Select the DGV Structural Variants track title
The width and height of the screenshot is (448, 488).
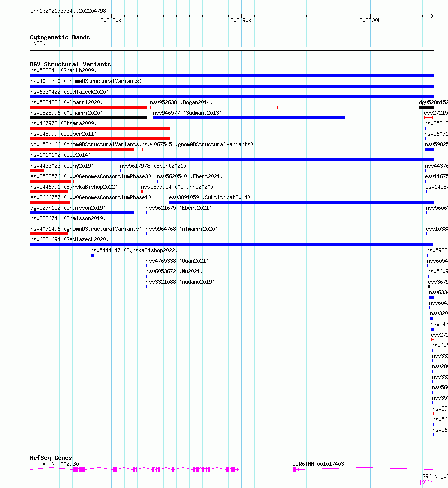pyautogui.click(x=70, y=64)
